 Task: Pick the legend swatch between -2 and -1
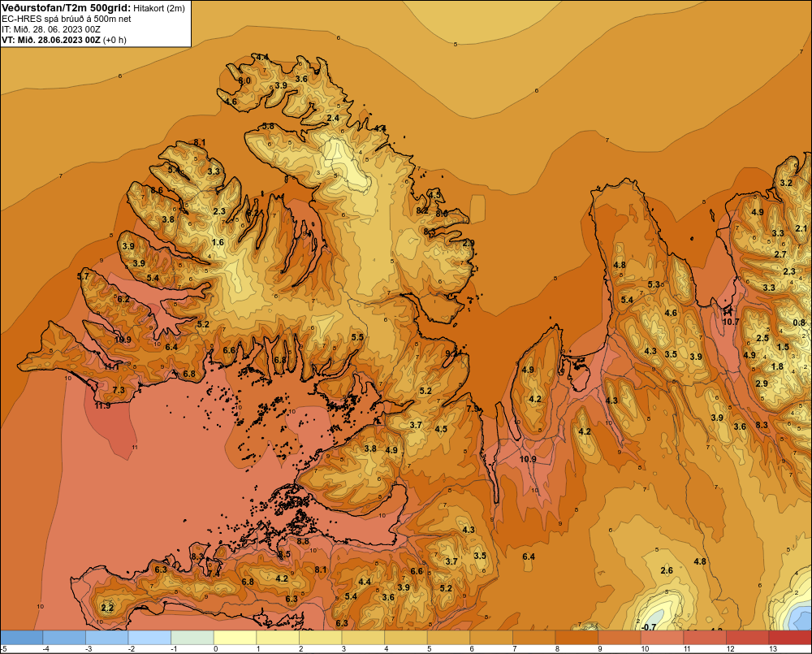point(149,637)
